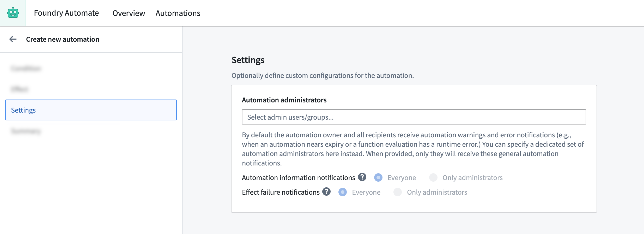The image size is (644, 234).
Task: Open help for Automation information notifications
Action: pos(362,177)
